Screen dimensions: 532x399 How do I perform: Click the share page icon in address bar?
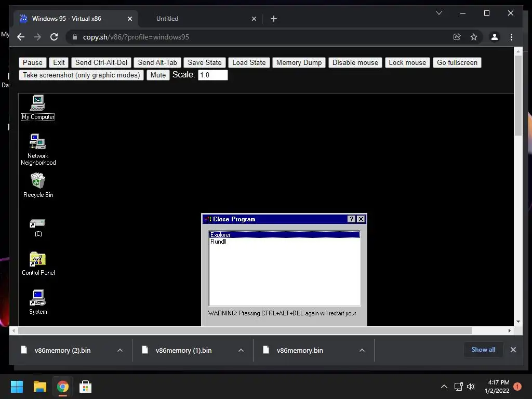[x=457, y=37]
